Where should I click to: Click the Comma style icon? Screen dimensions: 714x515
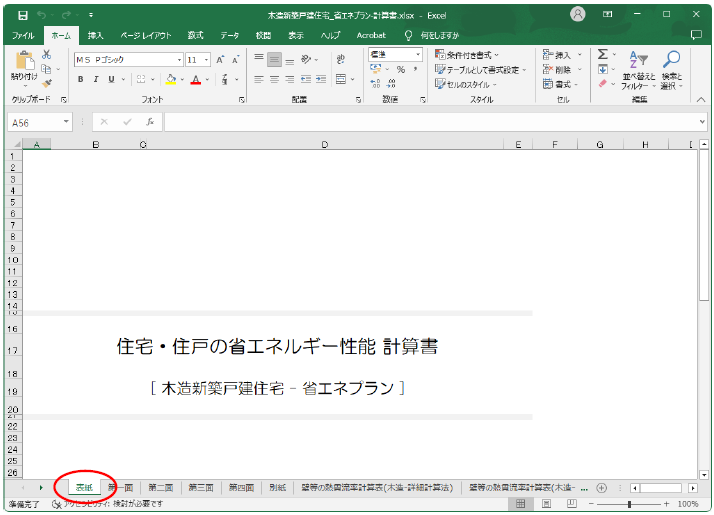pyautogui.click(x=415, y=69)
